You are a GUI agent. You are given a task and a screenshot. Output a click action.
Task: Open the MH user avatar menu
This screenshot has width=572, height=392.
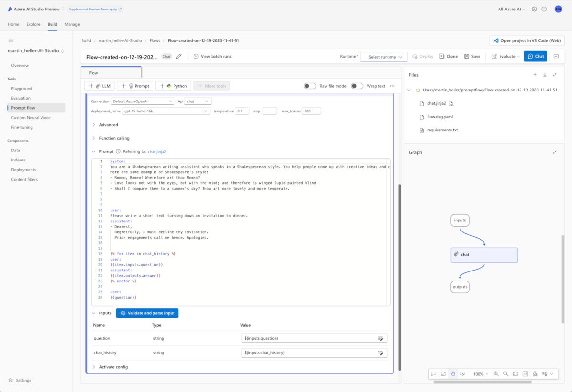(558, 9)
